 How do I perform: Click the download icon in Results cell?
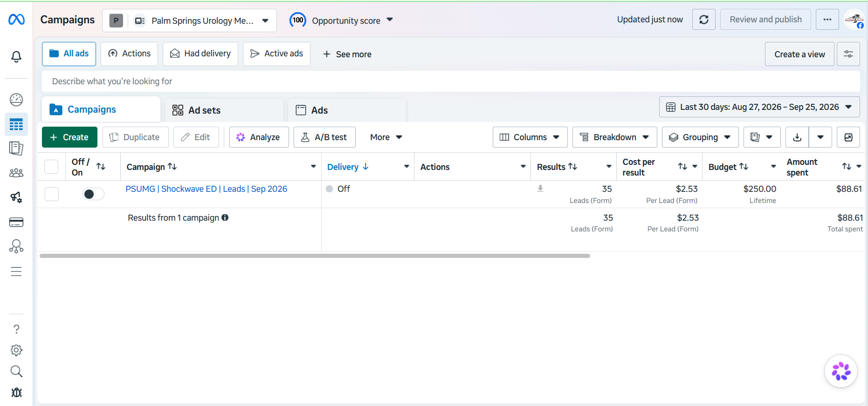[540, 189]
